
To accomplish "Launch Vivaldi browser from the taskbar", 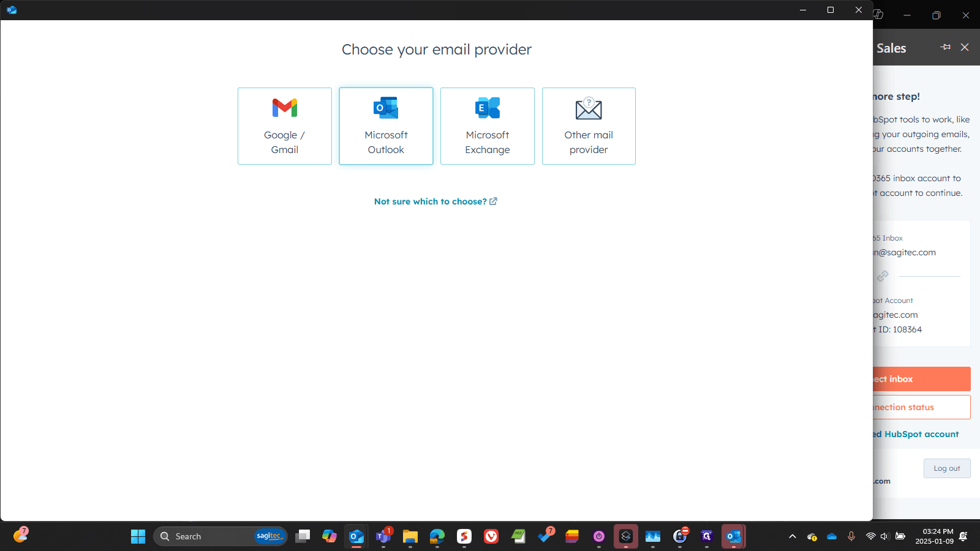I will tap(491, 536).
